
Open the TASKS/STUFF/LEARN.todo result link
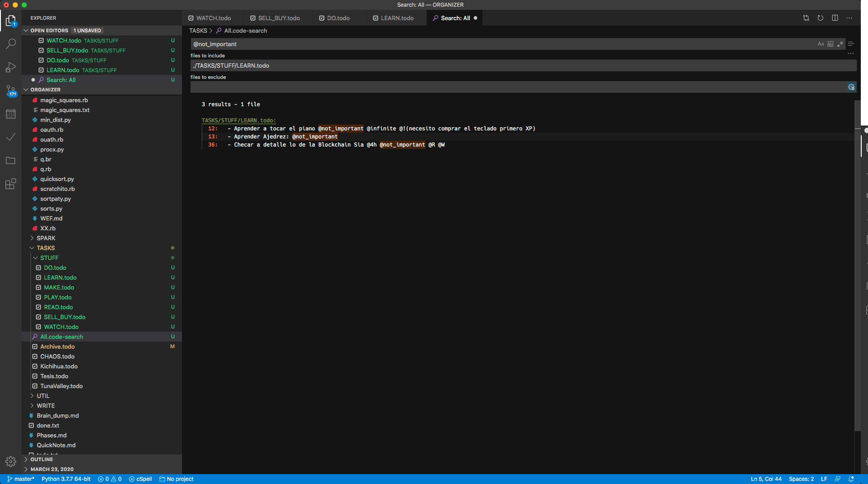[x=238, y=120]
